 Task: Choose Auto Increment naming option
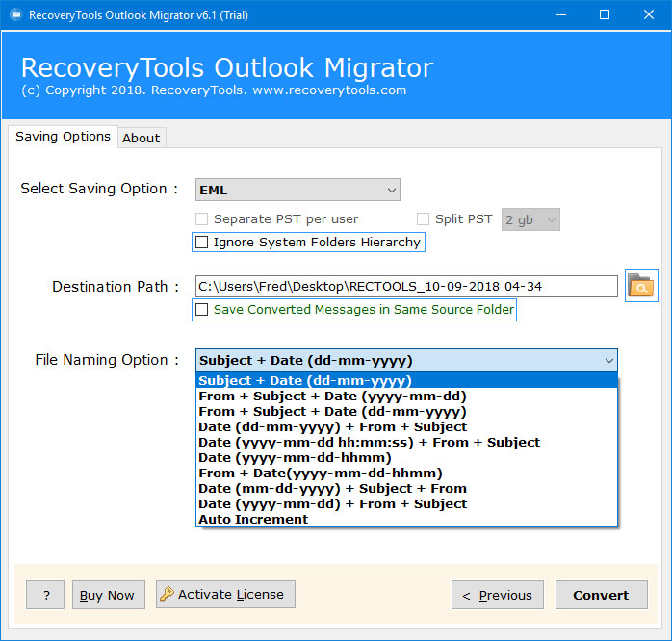point(253,520)
